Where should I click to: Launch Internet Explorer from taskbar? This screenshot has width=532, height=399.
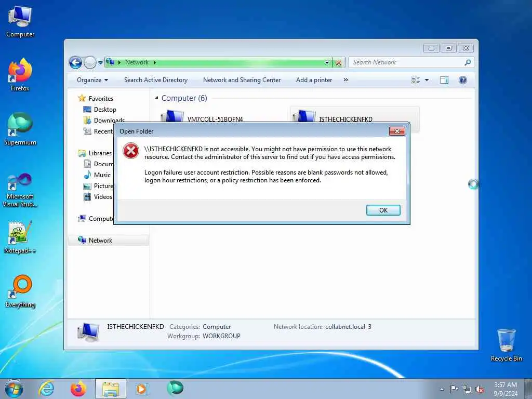(x=46, y=389)
